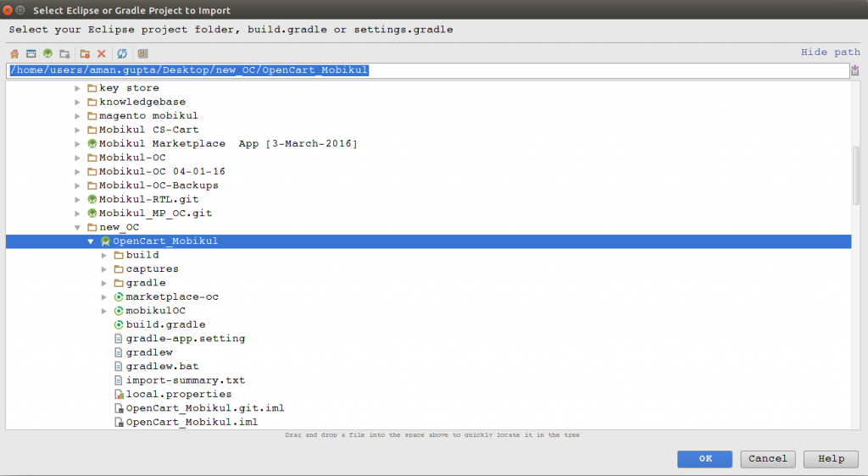The height and width of the screenshot is (476, 868).
Task: Select the gradlew file
Action: 149,352
